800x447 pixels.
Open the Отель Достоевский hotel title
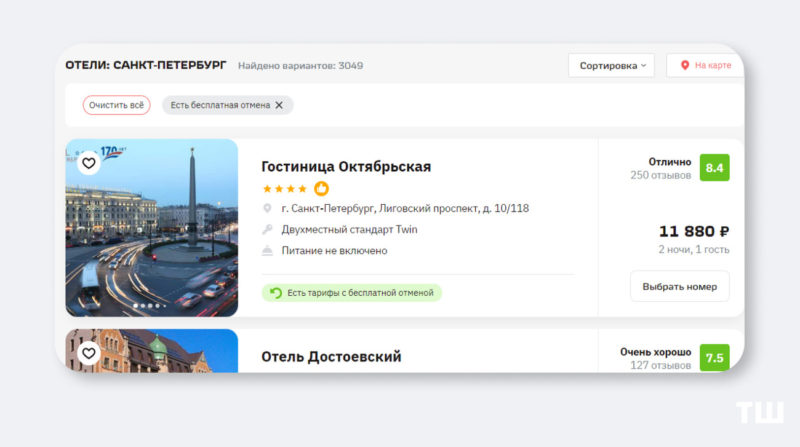(331, 357)
